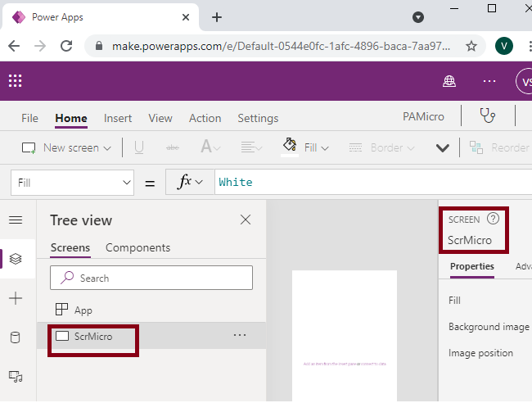Open the View ribbon tab
The width and height of the screenshot is (532, 403).
pyautogui.click(x=160, y=118)
